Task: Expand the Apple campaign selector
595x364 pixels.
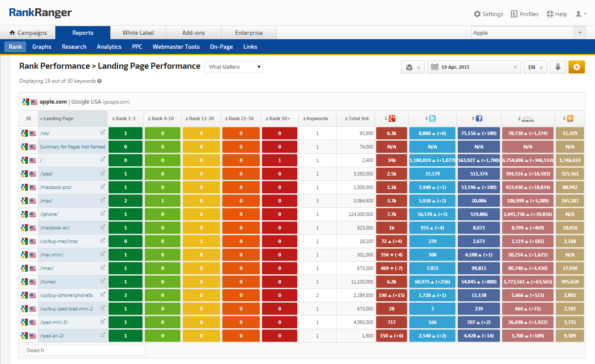Action: 579,33
